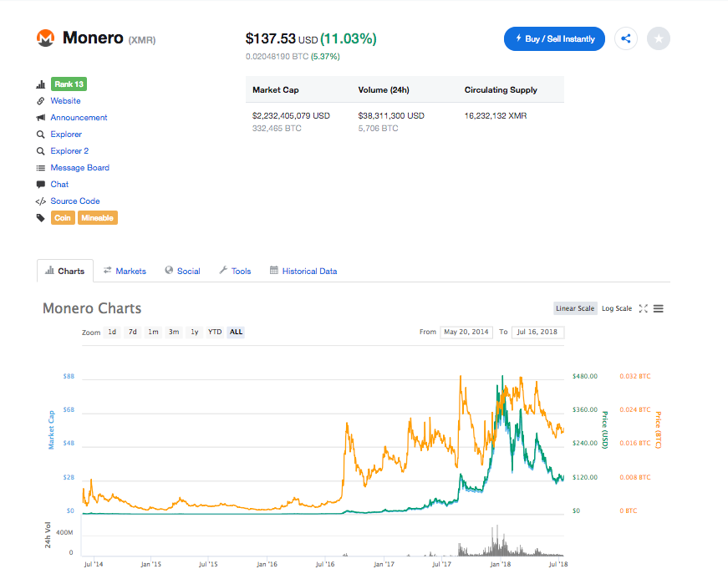Set chart zoom to 3m

174,332
